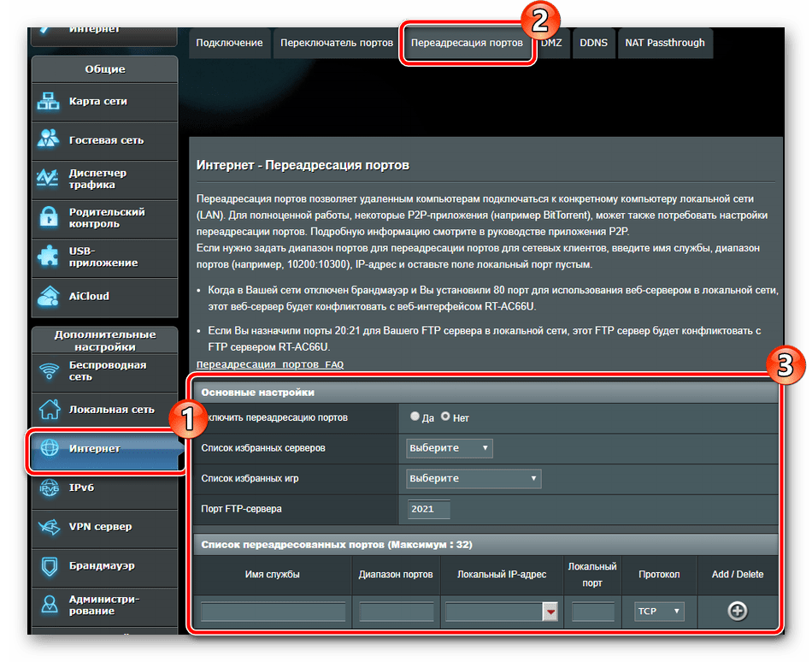812x662 pixels.
Task: Open the Переадресация портов FAQ link
Action: pyautogui.click(x=270, y=364)
